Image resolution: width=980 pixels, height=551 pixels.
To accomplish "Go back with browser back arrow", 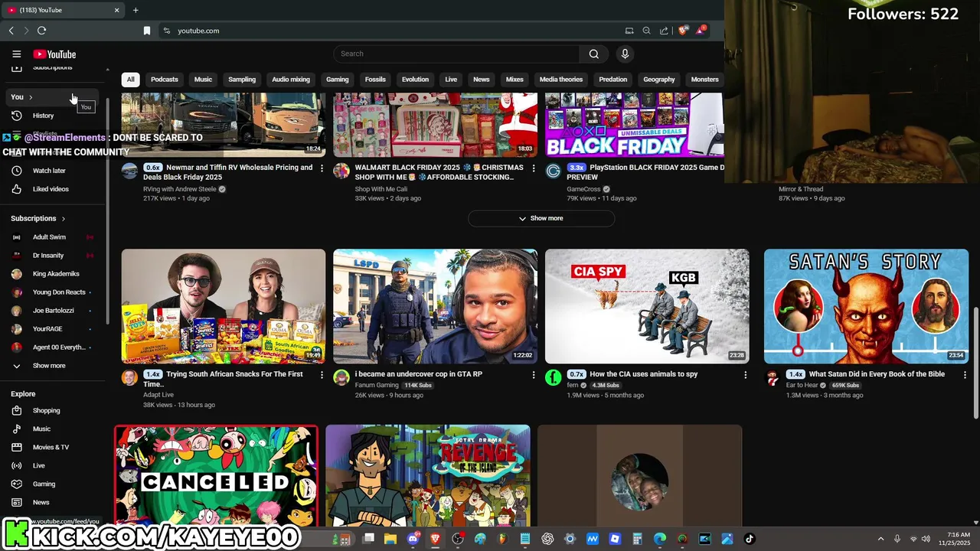I will [x=11, y=31].
